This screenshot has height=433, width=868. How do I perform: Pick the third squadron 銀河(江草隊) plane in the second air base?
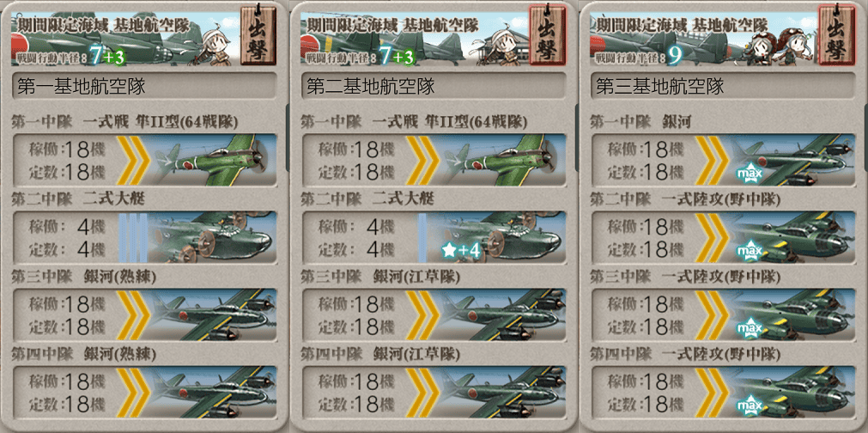[502, 314]
